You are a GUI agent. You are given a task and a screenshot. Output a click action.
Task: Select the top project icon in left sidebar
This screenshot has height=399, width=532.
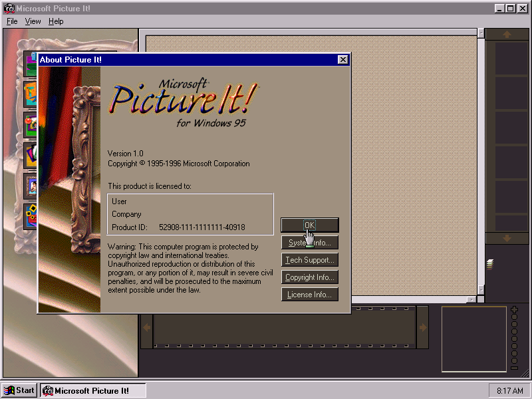click(x=29, y=63)
